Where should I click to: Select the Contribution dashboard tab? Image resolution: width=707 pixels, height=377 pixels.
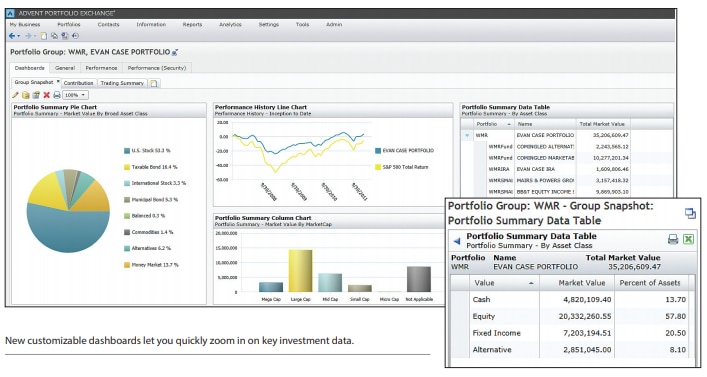[78, 83]
